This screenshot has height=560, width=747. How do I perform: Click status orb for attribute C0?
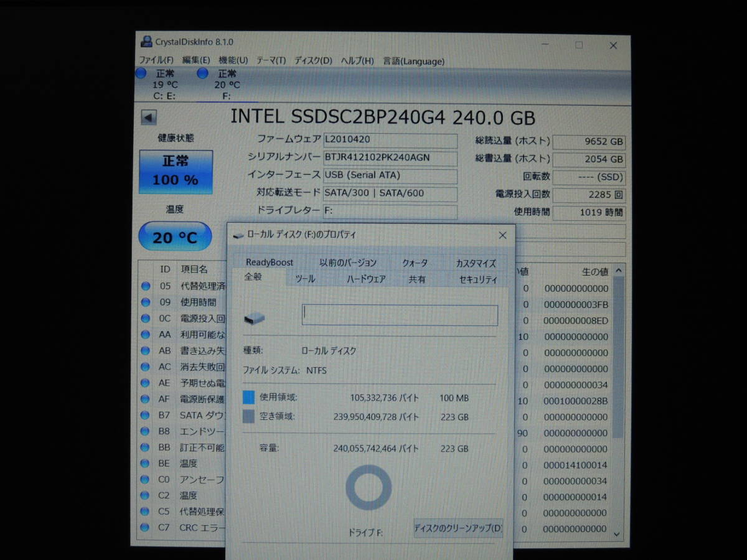pyautogui.click(x=146, y=480)
